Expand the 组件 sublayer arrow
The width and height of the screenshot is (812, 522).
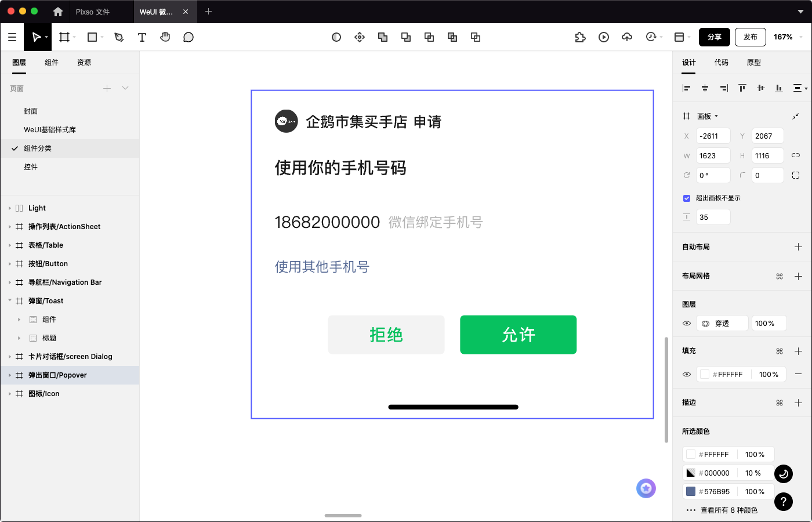click(x=19, y=320)
